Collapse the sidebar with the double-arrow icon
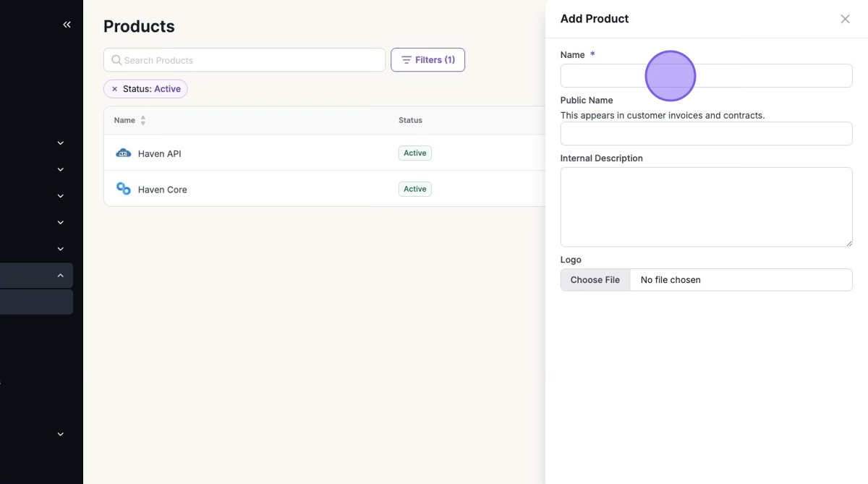 [x=67, y=25]
